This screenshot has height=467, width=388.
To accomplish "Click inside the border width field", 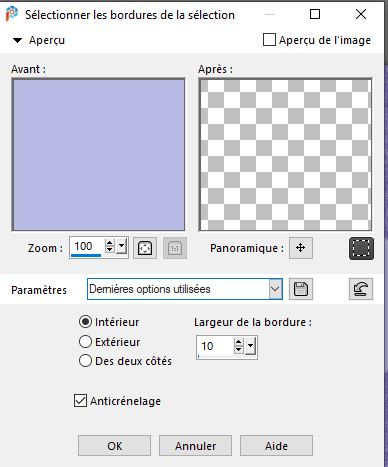I will tap(215, 347).
